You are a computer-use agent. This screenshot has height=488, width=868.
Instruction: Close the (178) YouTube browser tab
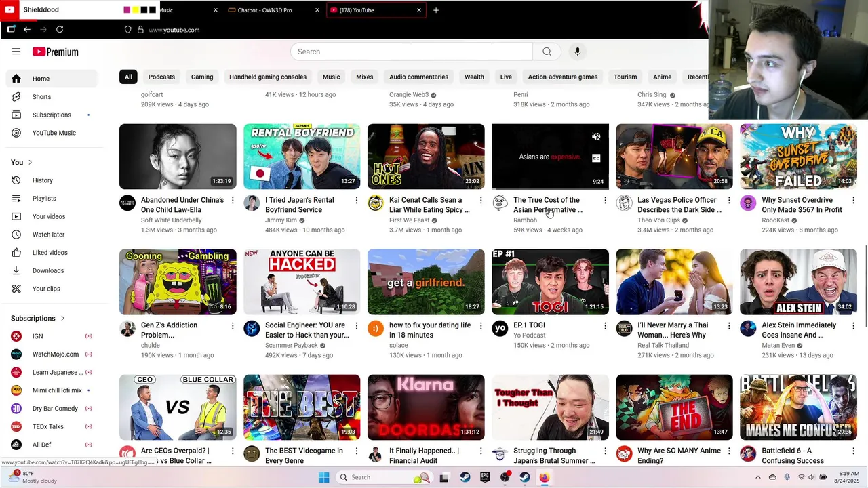tap(418, 10)
